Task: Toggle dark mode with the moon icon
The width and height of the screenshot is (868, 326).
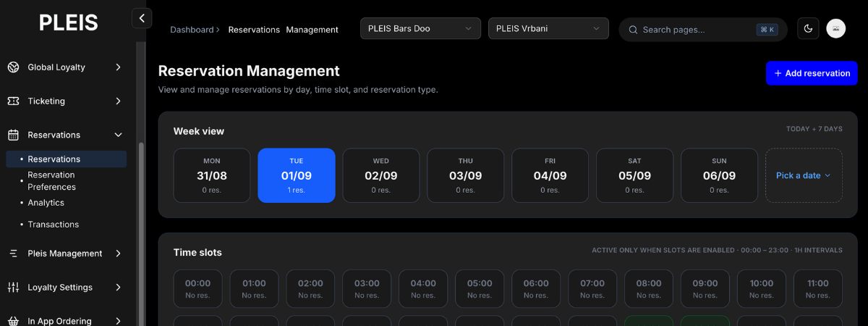Action: click(808, 29)
